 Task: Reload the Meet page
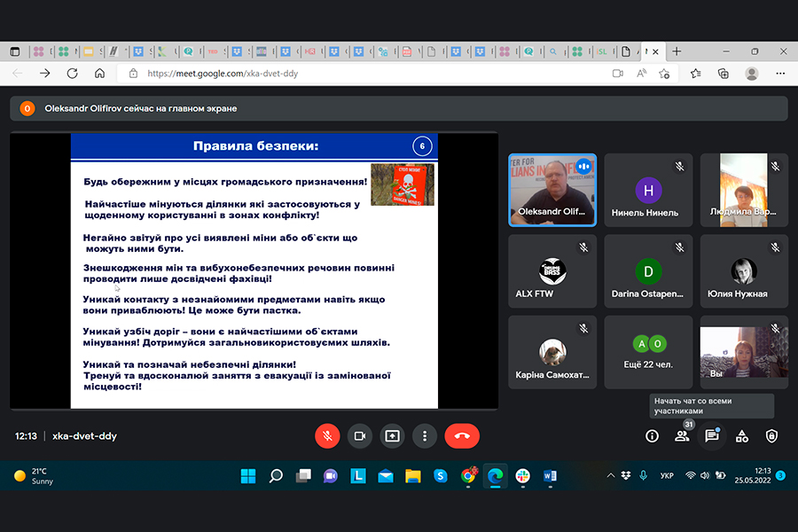click(73, 74)
